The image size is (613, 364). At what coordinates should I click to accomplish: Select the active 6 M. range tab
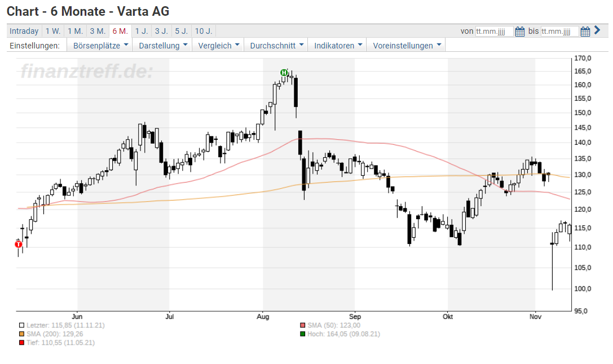coord(120,31)
